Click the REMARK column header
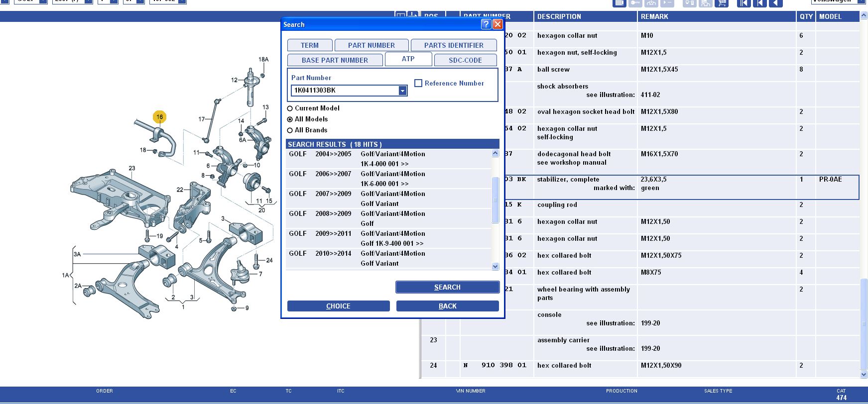The width and height of the screenshot is (868, 404). tap(717, 16)
